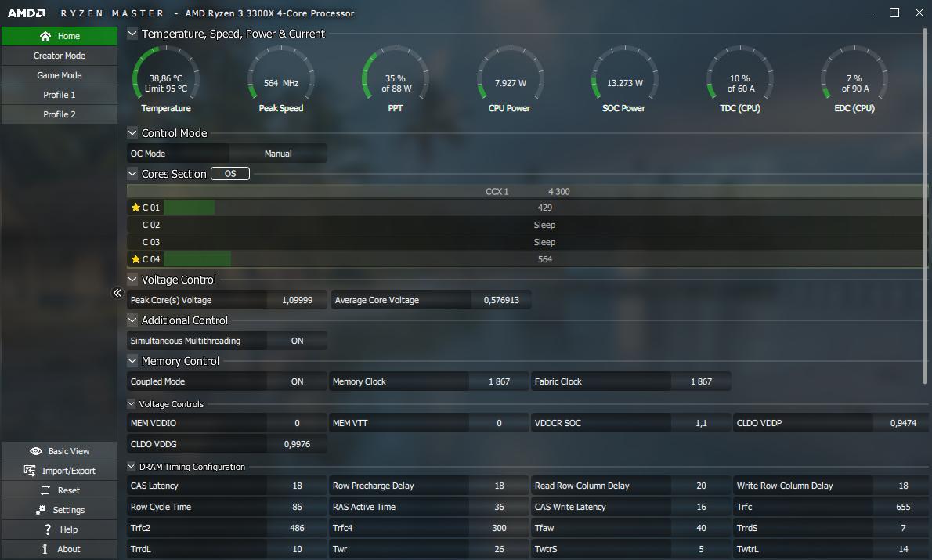
Task: Click the CLDO VDDP value 0,9474
Action: 903,423
